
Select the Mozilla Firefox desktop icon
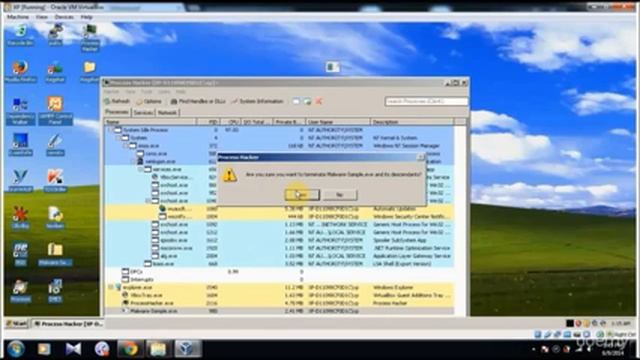click(x=20, y=71)
